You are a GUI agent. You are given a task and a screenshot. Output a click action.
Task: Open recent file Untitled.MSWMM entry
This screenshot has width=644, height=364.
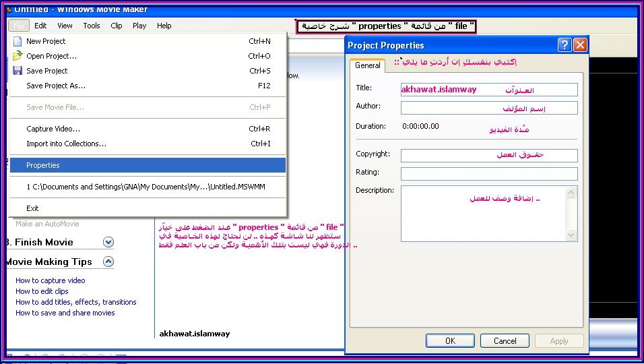coord(148,187)
